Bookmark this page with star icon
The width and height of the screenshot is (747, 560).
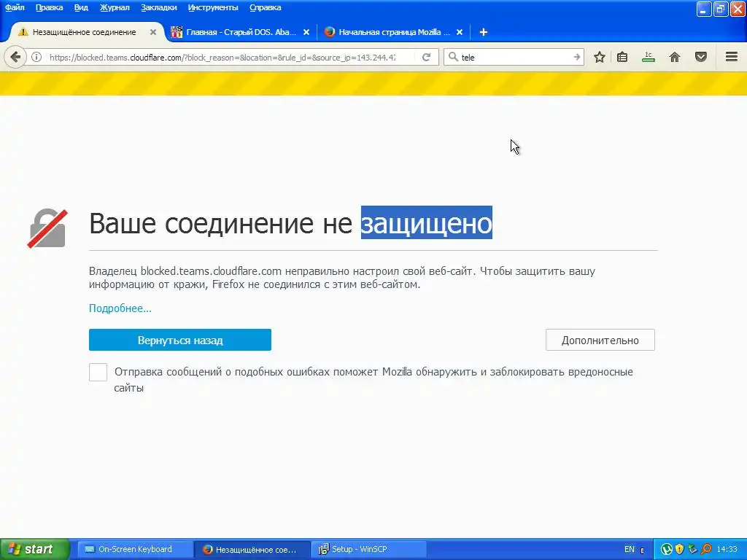click(x=600, y=57)
